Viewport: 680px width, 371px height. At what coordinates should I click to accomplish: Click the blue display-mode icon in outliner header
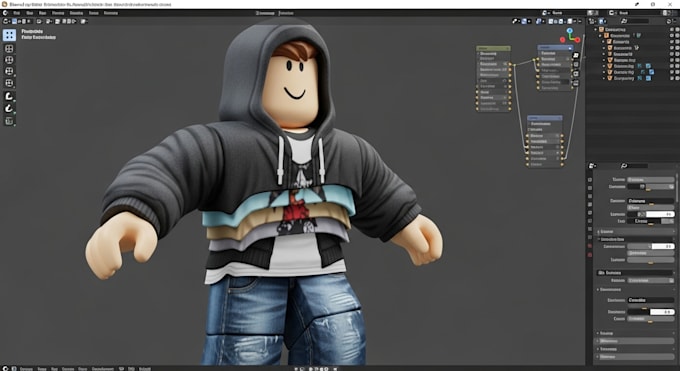click(x=602, y=21)
